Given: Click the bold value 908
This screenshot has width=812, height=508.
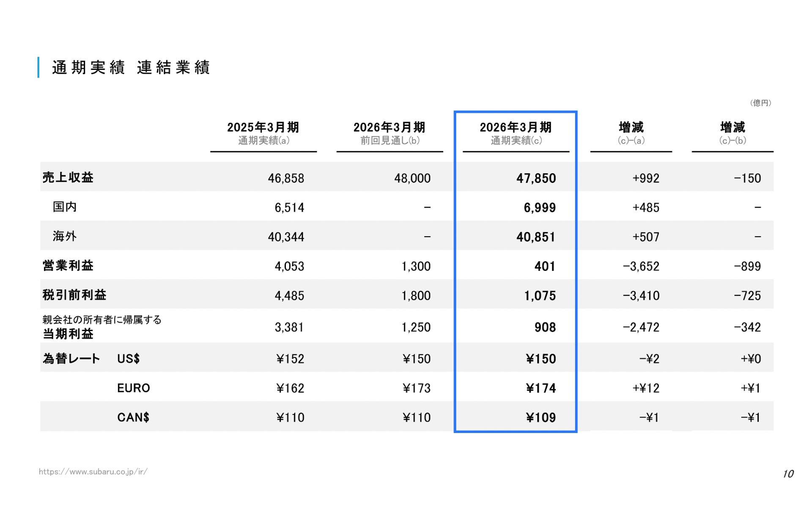Looking at the screenshot, I should (545, 327).
